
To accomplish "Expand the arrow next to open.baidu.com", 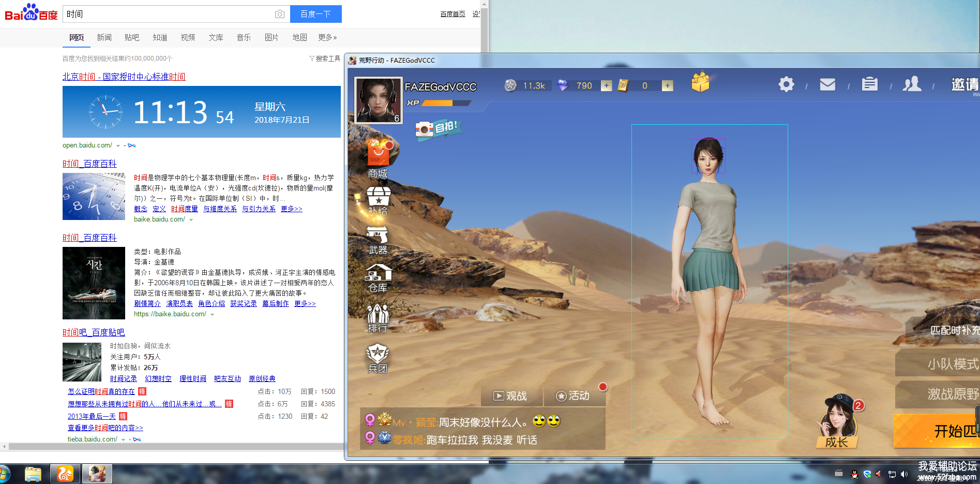I will (118, 146).
